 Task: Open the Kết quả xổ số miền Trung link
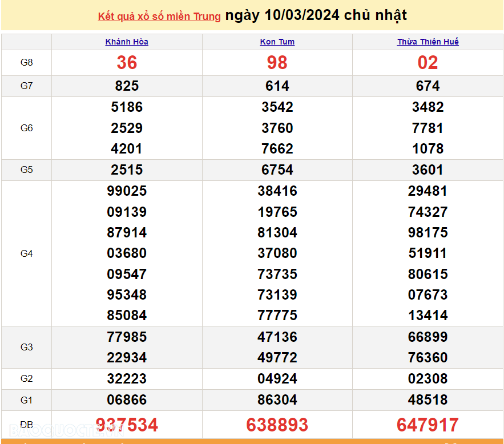coord(159,17)
